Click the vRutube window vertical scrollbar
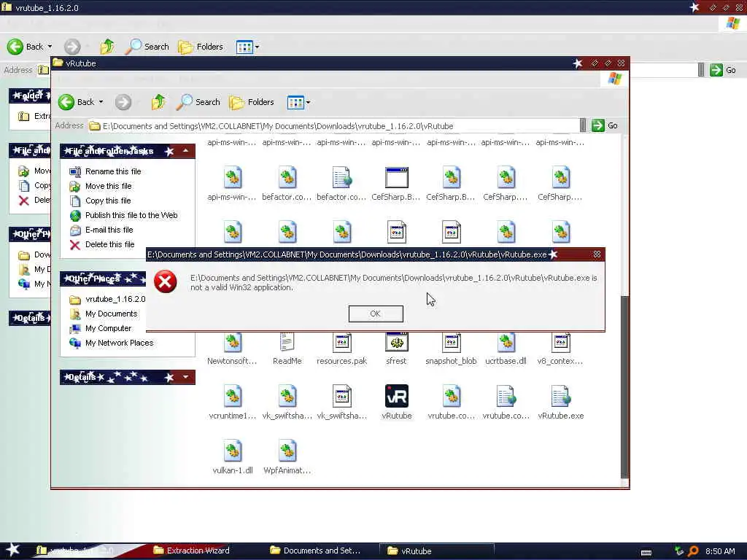 pos(624,386)
